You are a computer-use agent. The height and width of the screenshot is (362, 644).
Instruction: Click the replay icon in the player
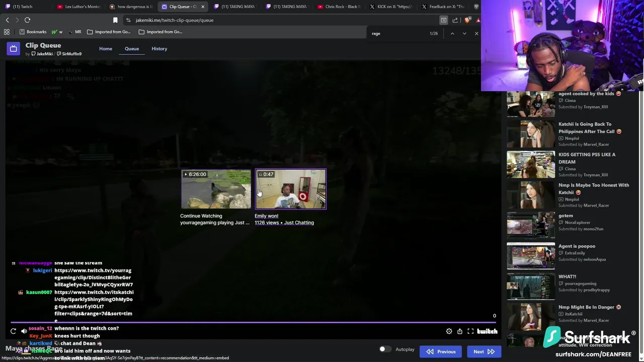(x=13, y=331)
